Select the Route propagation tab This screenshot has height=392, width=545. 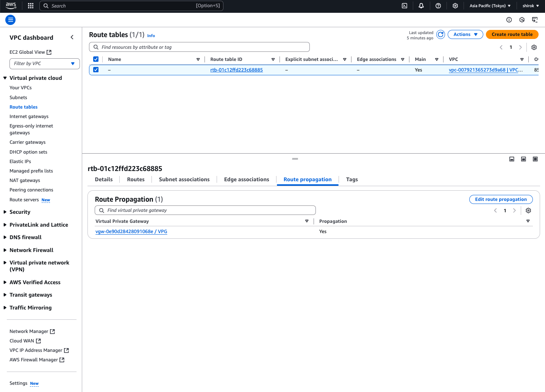(308, 179)
